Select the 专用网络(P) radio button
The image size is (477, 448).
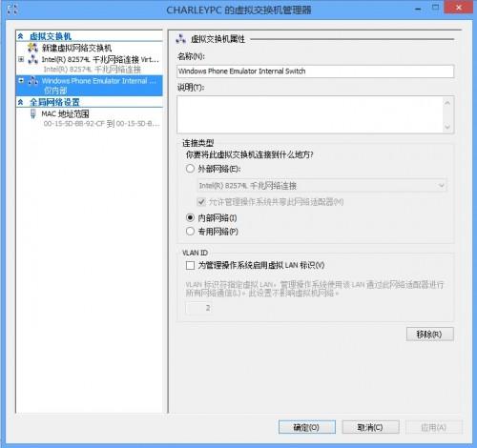tap(190, 232)
